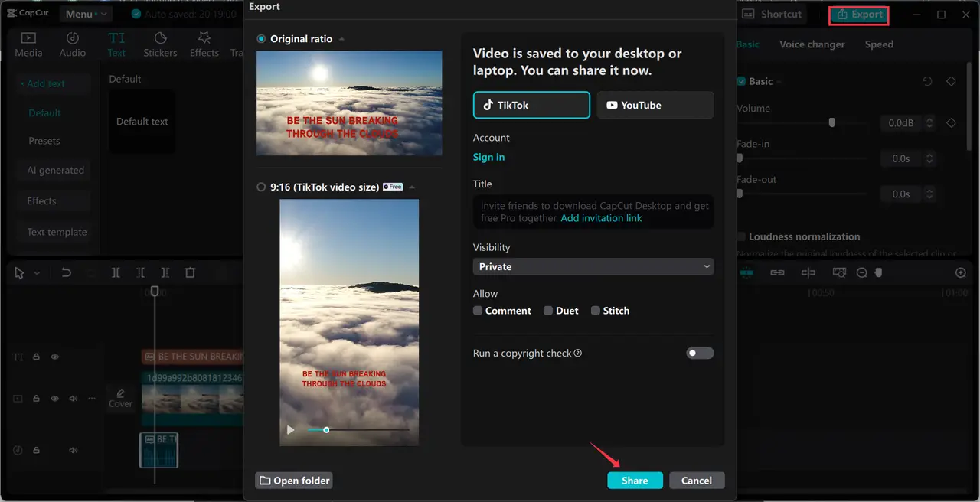This screenshot has height=502, width=980.
Task: Expand the 9:16 TikTok video size arrow
Action: pyautogui.click(x=412, y=187)
